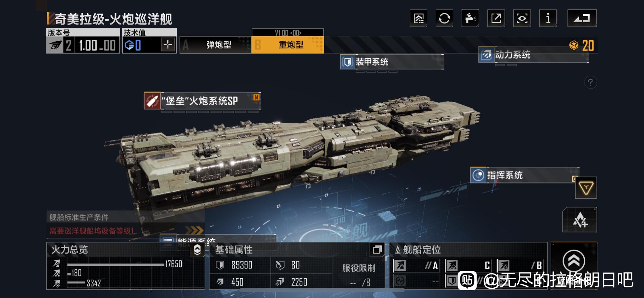The height and width of the screenshot is (298, 644).
Task: Click the return back arrow icon
Action: pyautogui.click(x=582, y=18)
